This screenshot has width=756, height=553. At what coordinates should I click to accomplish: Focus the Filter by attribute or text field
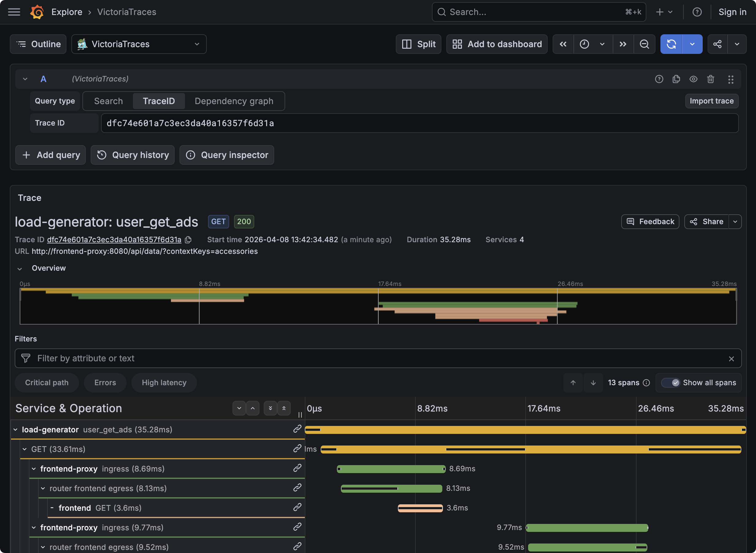click(378, 358)
